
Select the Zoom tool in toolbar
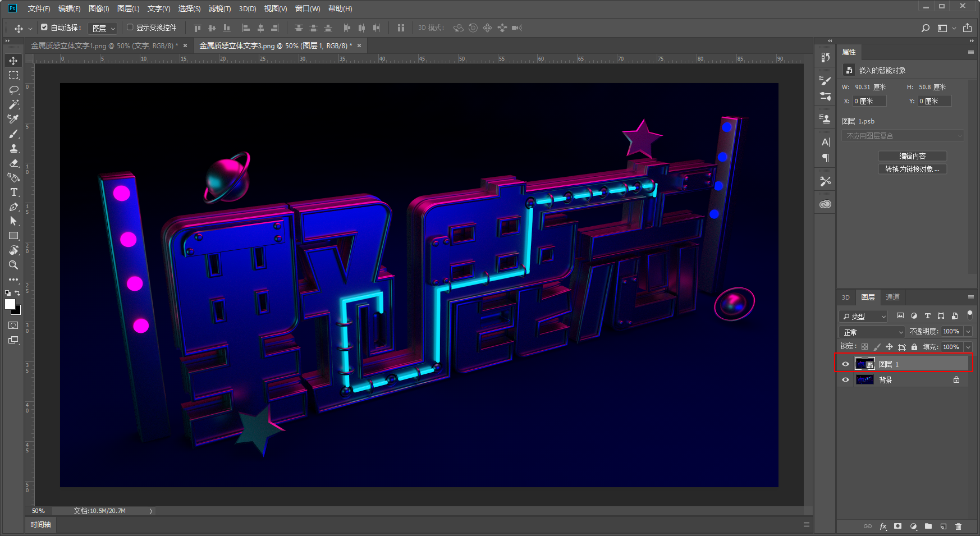[13, 265]
